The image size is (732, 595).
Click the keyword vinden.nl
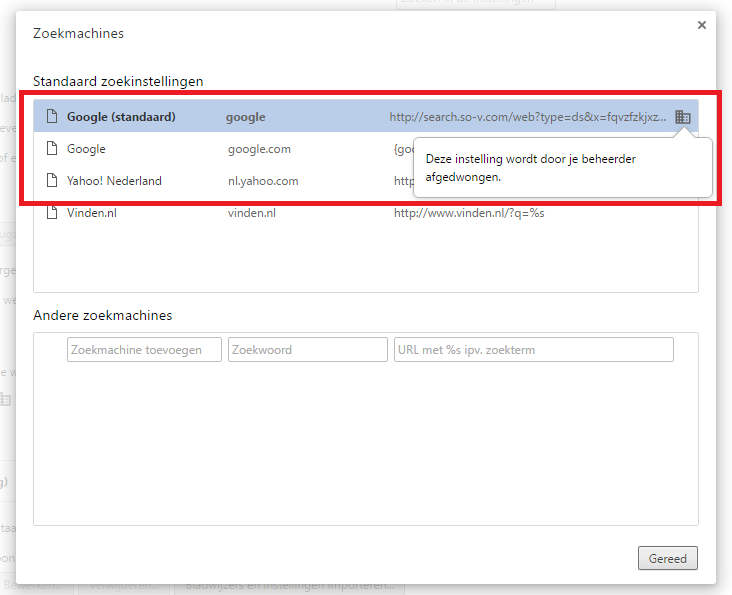coord(252,213)
